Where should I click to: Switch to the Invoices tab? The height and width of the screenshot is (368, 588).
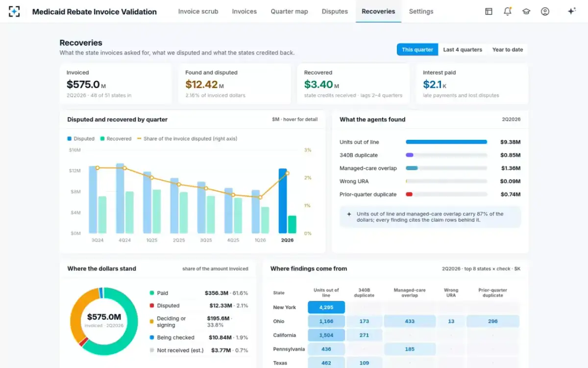click(244, 11)
